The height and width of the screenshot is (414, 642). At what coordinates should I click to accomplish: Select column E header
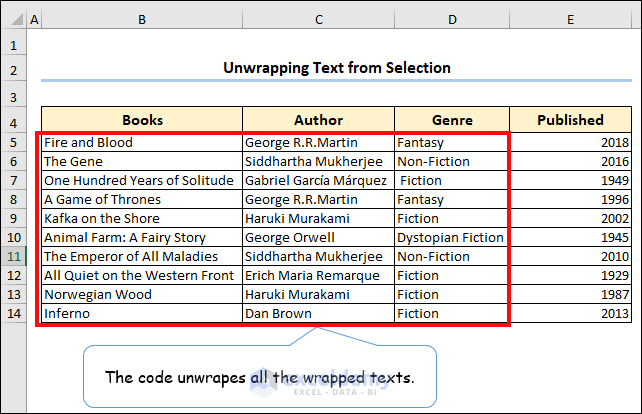pyautogui.click(x=570, y=19)
